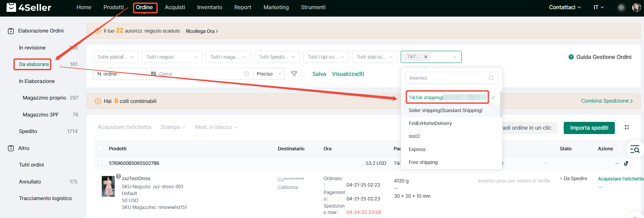Click the scan icon in search box
Screen dimensions: 644x218
[x=153, y=74]
